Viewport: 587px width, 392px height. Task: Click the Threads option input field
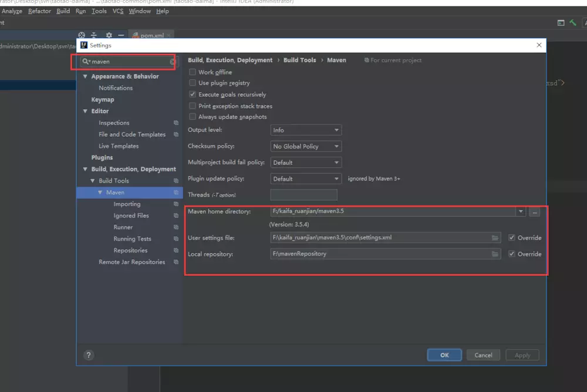(x=303, y=195)
